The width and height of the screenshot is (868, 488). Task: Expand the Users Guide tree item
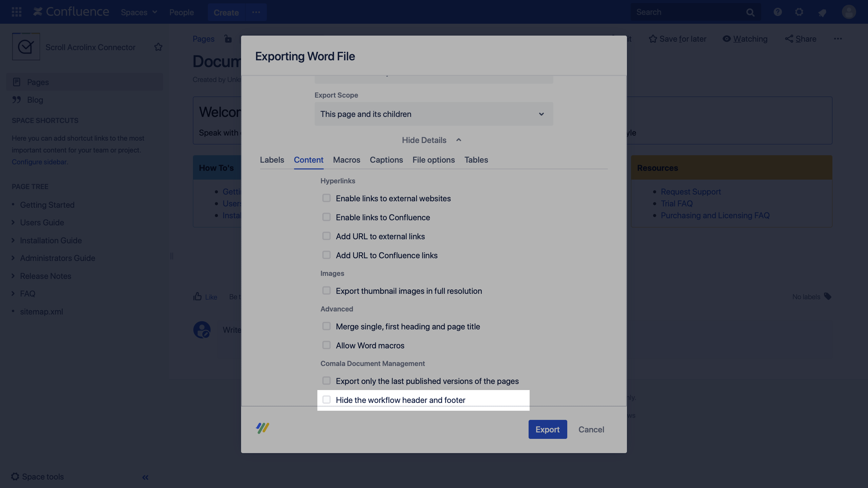tap(13, 223)
